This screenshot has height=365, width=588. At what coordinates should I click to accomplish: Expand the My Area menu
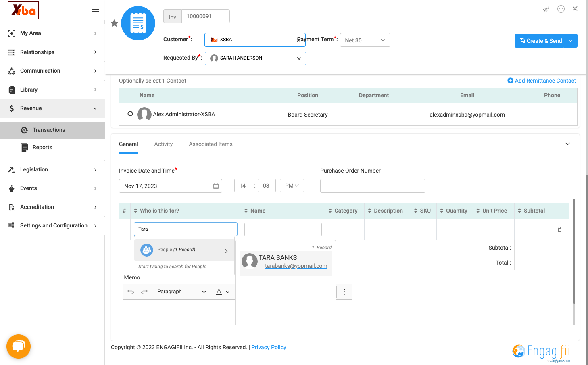pos(52,33)
